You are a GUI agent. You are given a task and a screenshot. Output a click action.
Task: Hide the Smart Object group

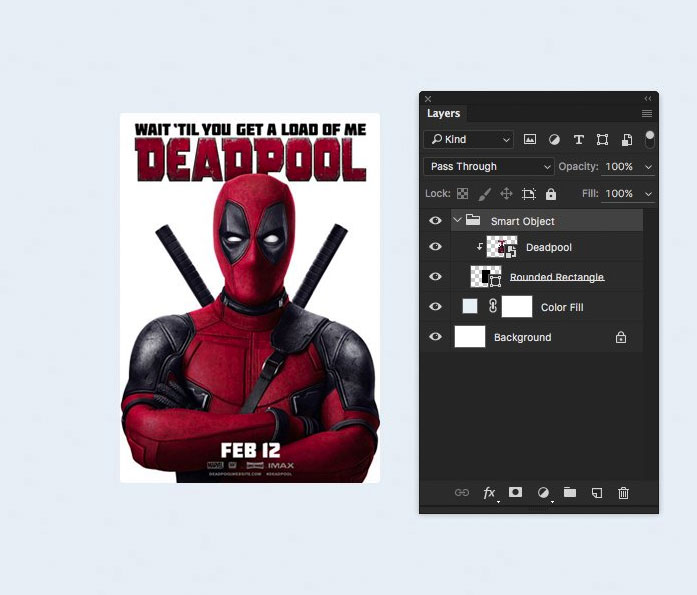(x=436, y=220)
